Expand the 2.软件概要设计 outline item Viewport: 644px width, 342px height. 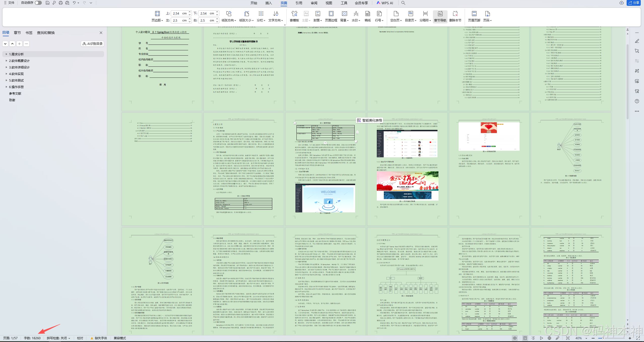[x=6, y=61]
